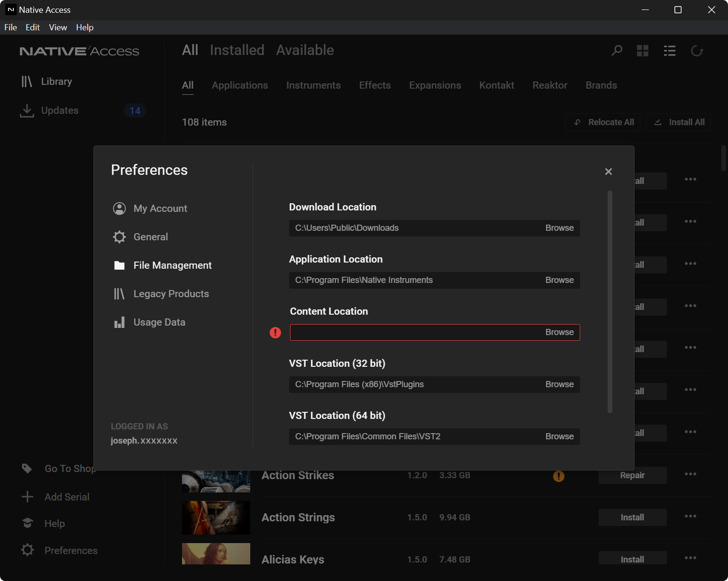Click the Action Strikes warning icon
Viewport: 728px width, 581px height.
(559, 476)
